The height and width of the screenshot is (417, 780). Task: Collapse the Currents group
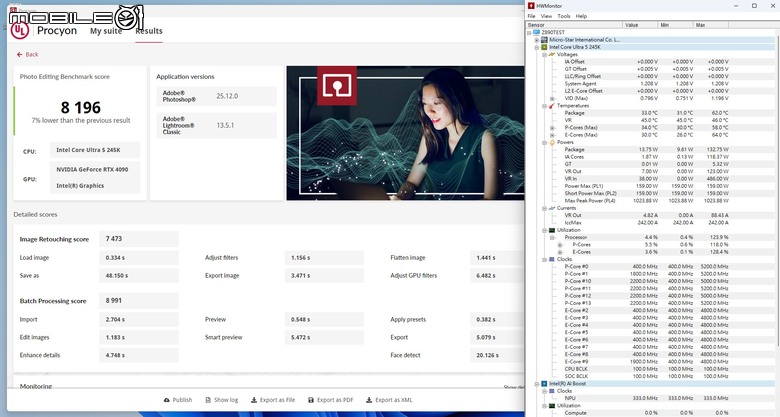click(544, 208)
